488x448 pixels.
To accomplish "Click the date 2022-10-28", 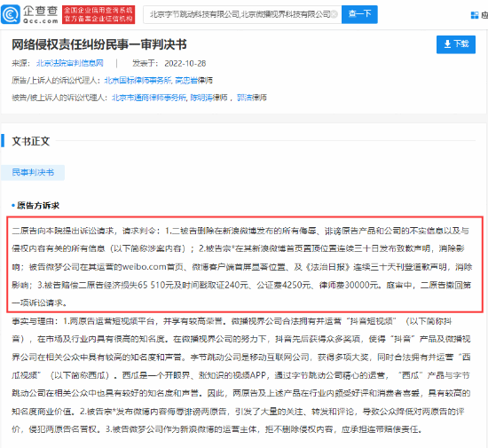I will point(185,64).
